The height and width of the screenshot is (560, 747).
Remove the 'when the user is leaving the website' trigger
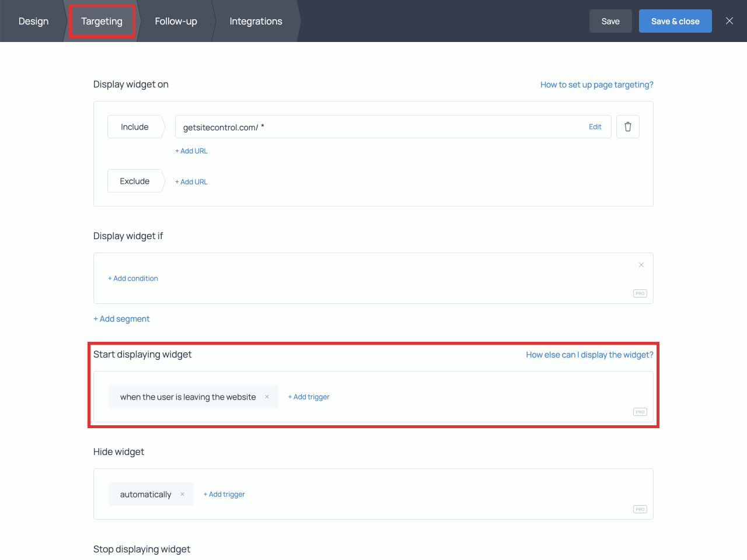pos(267,397)
